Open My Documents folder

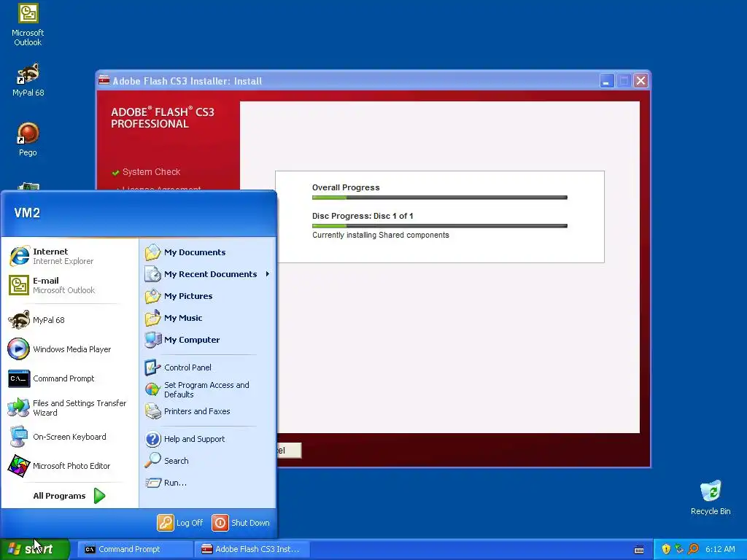click(x=185, y=252)
